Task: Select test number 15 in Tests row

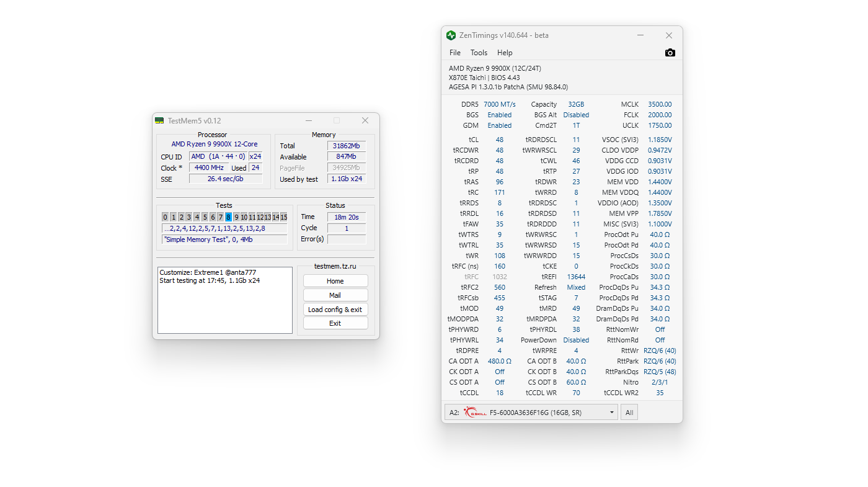Action: [283, 217]
